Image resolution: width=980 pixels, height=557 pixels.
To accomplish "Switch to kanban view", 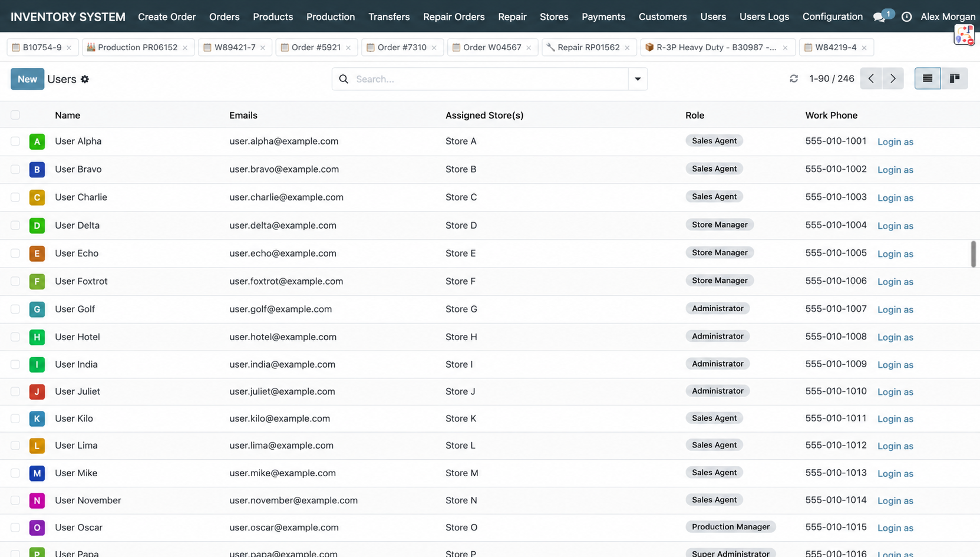I will click(x=955, y=78).
